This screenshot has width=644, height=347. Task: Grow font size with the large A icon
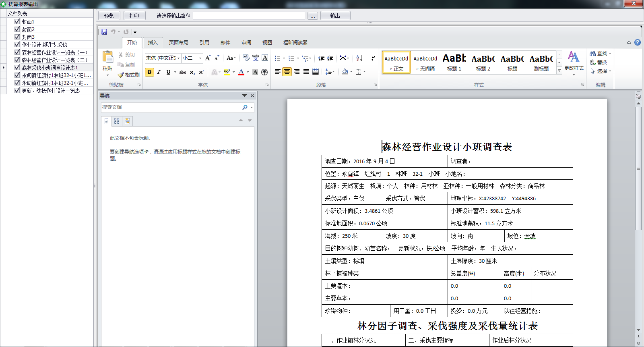(x=208, y=58)
